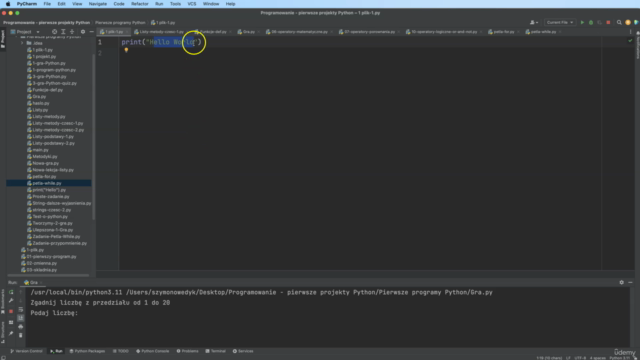Toggle the Structure side tool window button
The image size is (640, 360).
[3, 333]
